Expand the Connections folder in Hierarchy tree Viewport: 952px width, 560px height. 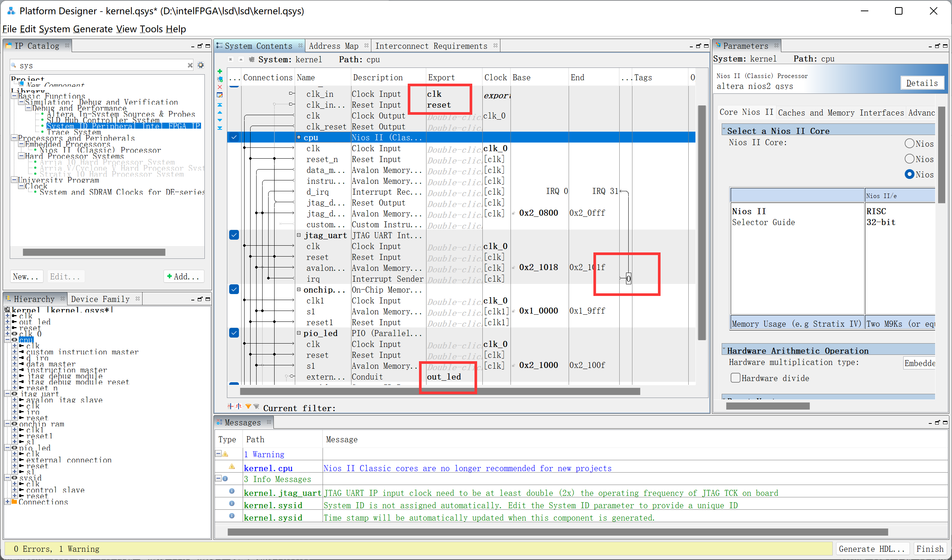pos(7,502)
